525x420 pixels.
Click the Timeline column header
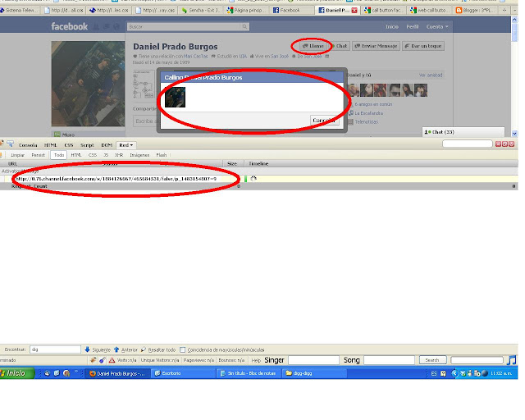click(x=258, y=163)
